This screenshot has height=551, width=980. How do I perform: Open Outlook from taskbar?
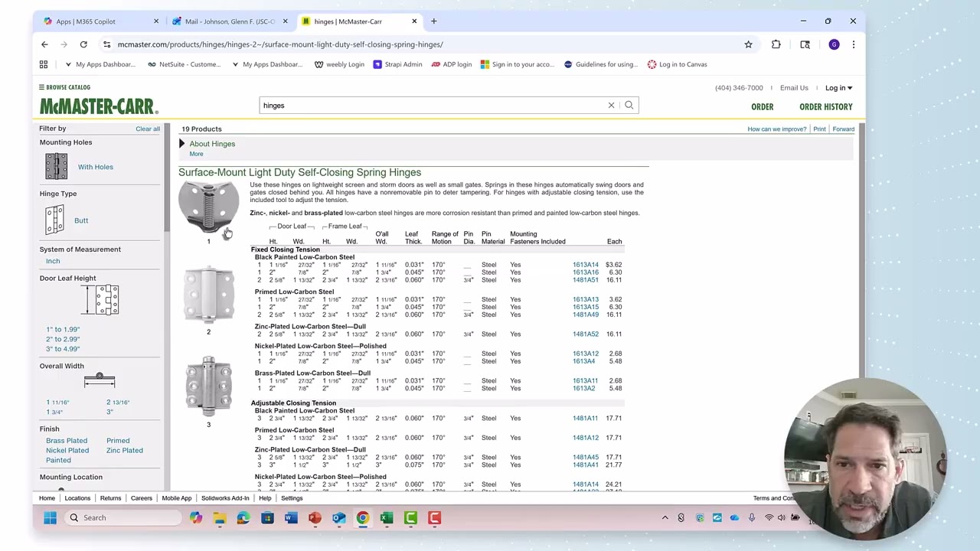coord(338,518)
